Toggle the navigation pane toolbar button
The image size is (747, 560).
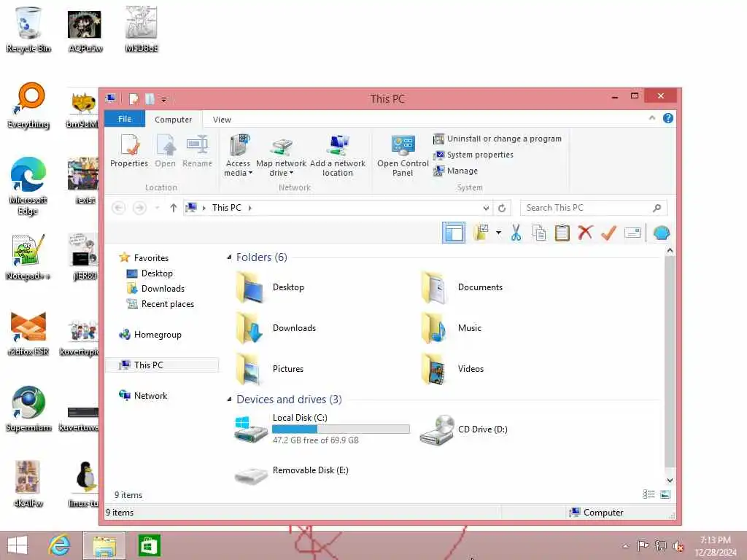454,233
